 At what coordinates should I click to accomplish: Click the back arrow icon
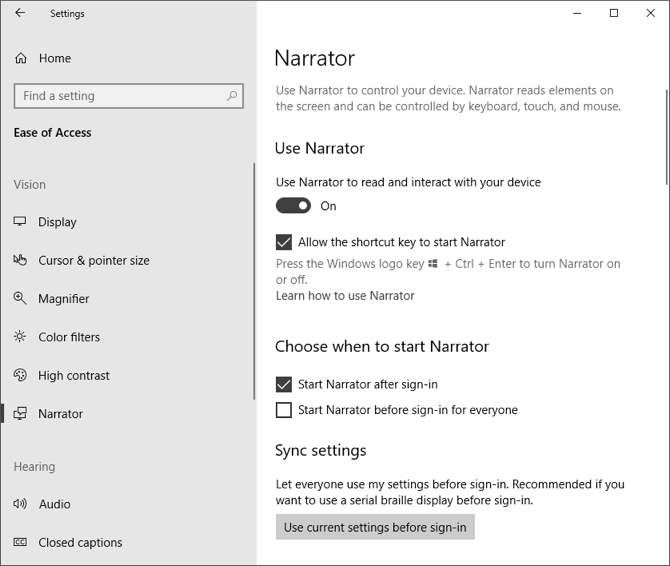21,14
